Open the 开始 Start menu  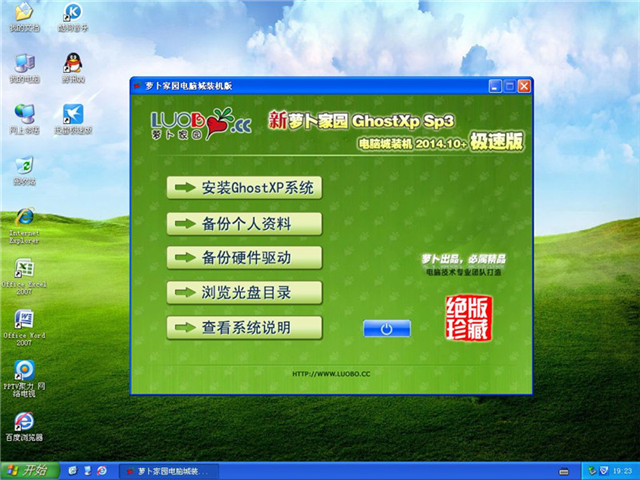click(29, 471)
